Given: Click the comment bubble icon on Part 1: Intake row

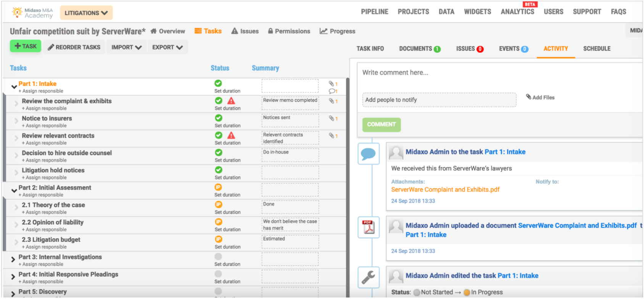Looking at the screenshot, I should click(332, 91).
